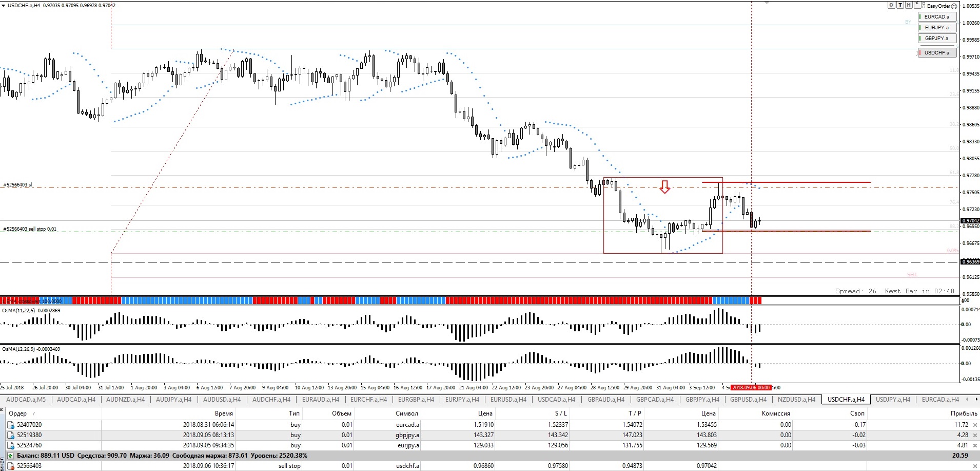Image resolution: width=980 pixels, height=471 pixels.
Task: Select the active USDCHF.a,H4 chart tab
Action: (846, 399)
